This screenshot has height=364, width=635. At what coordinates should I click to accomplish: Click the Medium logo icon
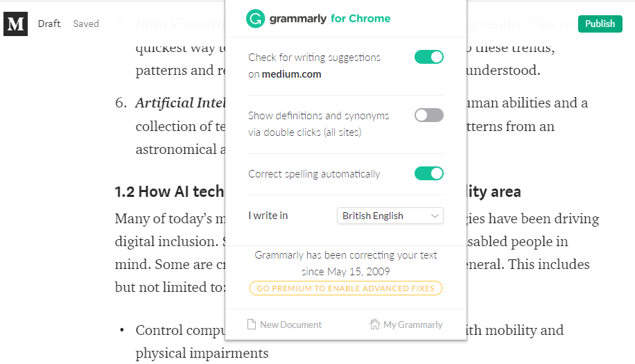point(16,24)
